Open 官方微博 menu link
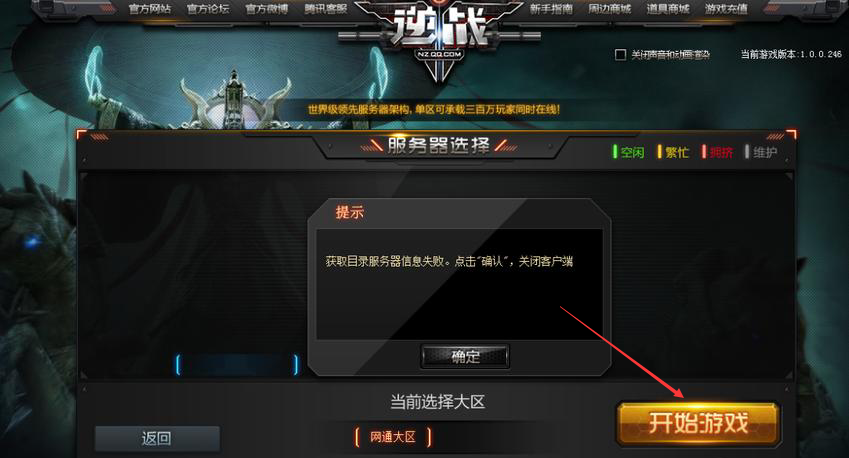Image resolution: width=849 pixels, height=458 pixels. [x=266, y=9]
